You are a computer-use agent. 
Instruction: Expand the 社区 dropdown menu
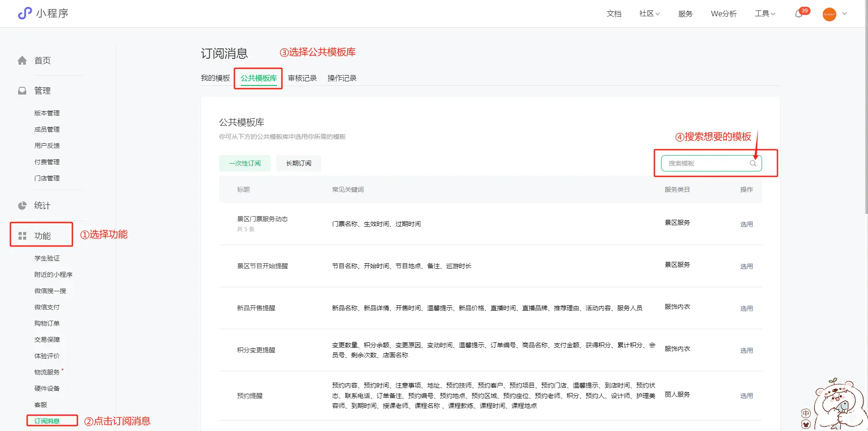(649, 14)
